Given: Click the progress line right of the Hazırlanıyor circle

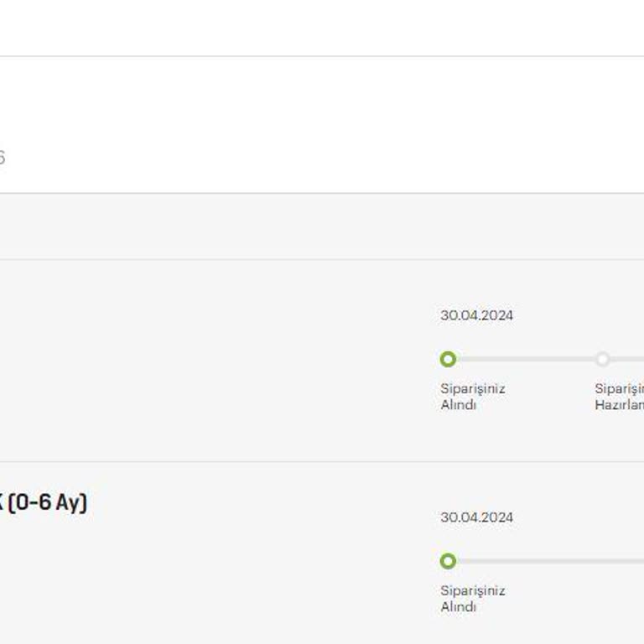Looking at the screenshot, I should (x=627, y=359).
